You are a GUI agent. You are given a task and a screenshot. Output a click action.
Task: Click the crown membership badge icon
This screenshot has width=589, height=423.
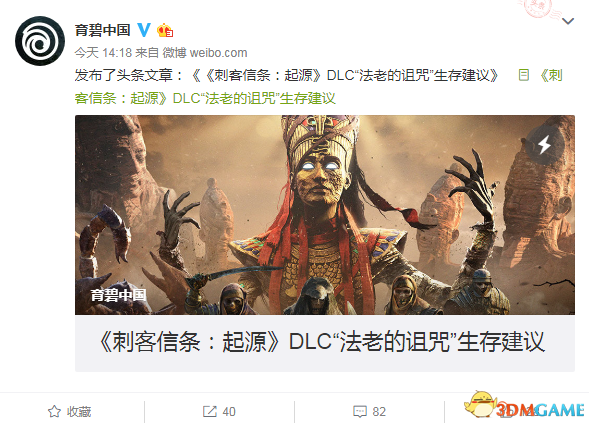tap(165, 30)
